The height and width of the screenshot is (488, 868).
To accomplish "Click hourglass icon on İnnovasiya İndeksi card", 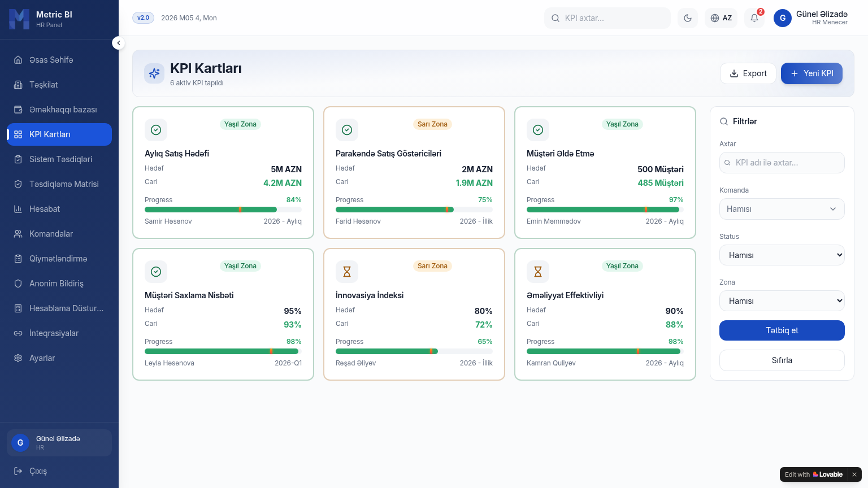I will (x=347, y=272).
